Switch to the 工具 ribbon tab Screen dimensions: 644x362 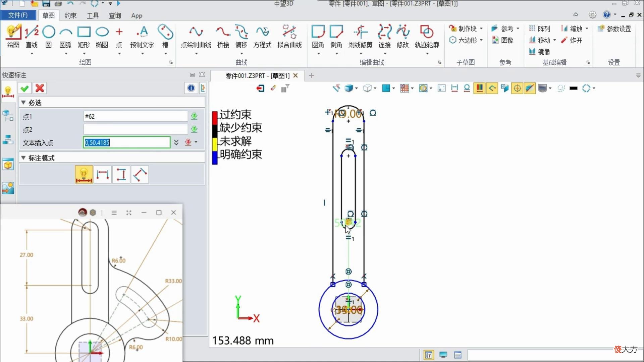pos(93,15)
